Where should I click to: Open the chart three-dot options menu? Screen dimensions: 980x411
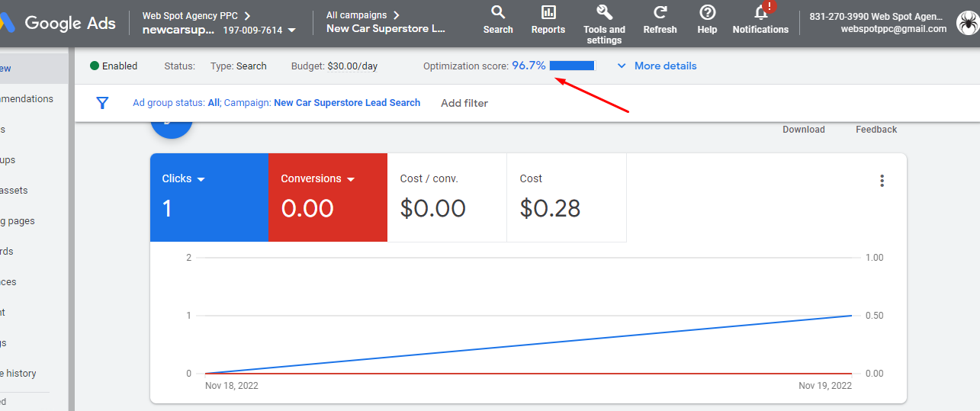point(882,181)
